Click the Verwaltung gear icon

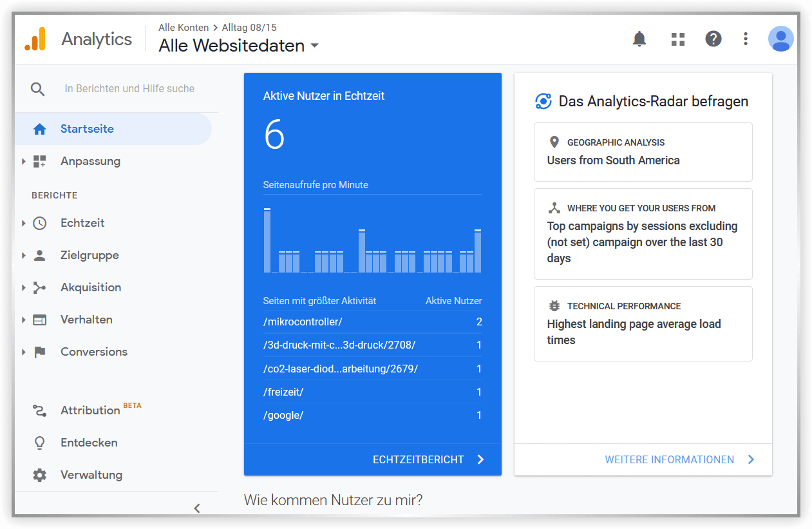tap(40, 475)
